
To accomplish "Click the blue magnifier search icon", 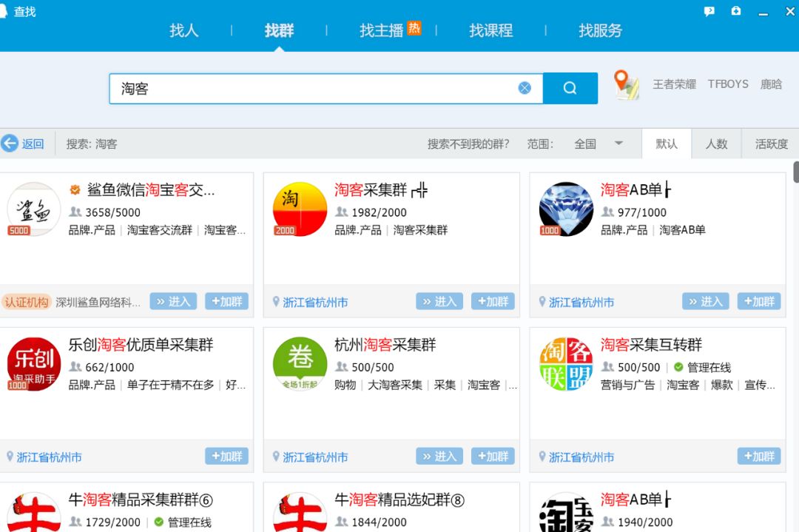I will pyautogui.click(x=570, y=88).
